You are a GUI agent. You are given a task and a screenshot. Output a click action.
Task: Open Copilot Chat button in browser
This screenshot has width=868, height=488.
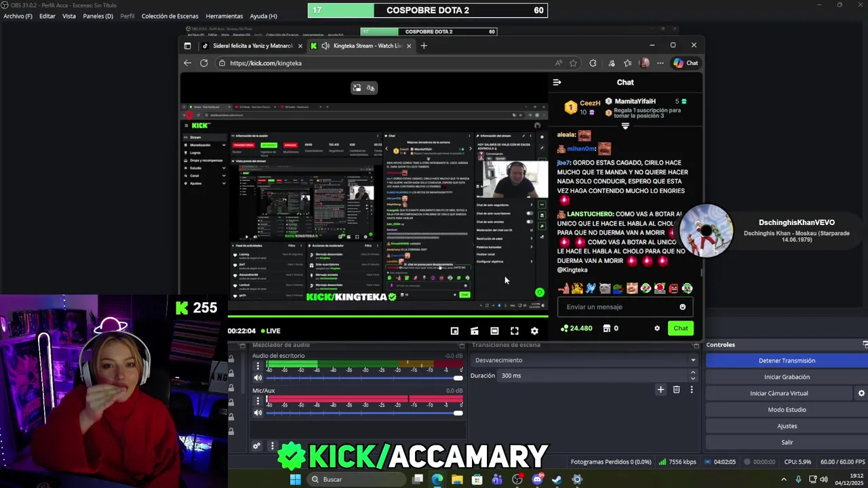[x=686, y=63]
